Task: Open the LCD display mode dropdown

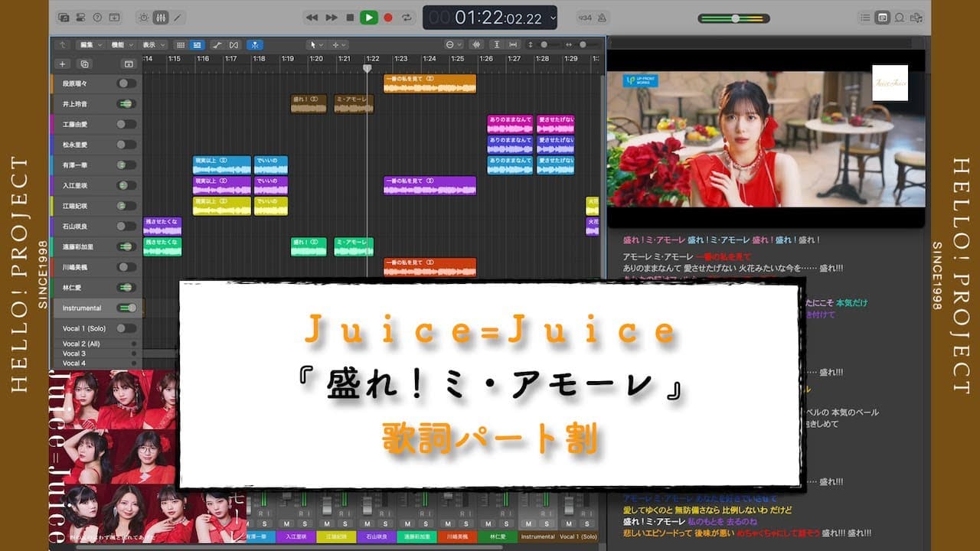Action: [554, 17]
